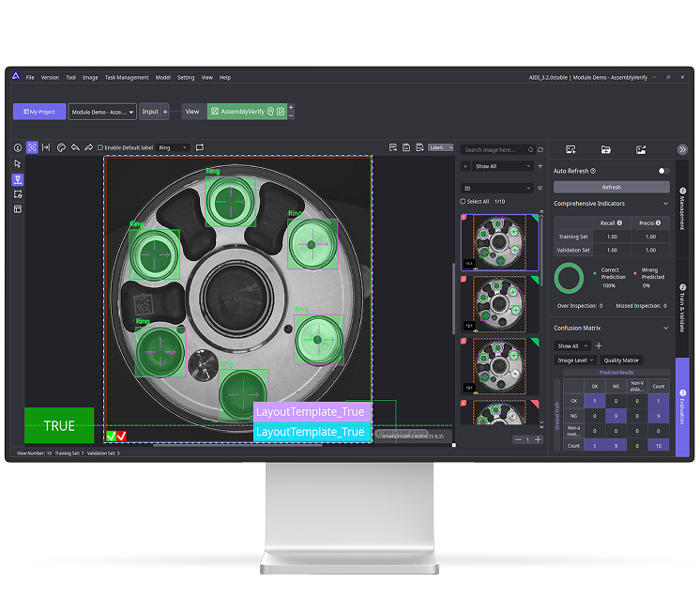This screenshot has width=700, height=613.
Task: Click the redo arrow in the toolbar
Action: coord(88,147)
